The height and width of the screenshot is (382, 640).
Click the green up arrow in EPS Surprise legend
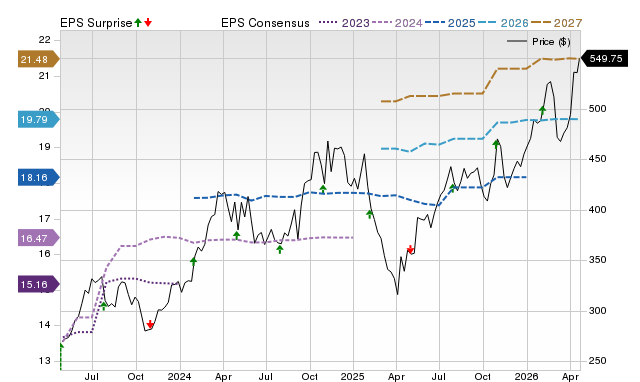(x=138, y=22)
